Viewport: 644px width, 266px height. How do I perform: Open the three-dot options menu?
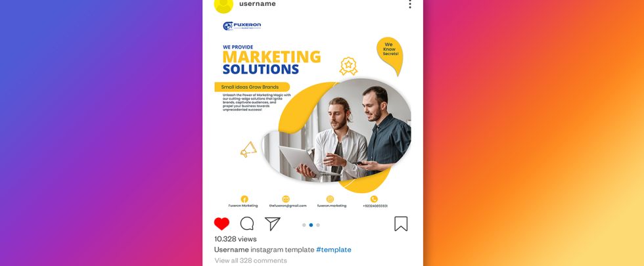(x=409, y=4)
